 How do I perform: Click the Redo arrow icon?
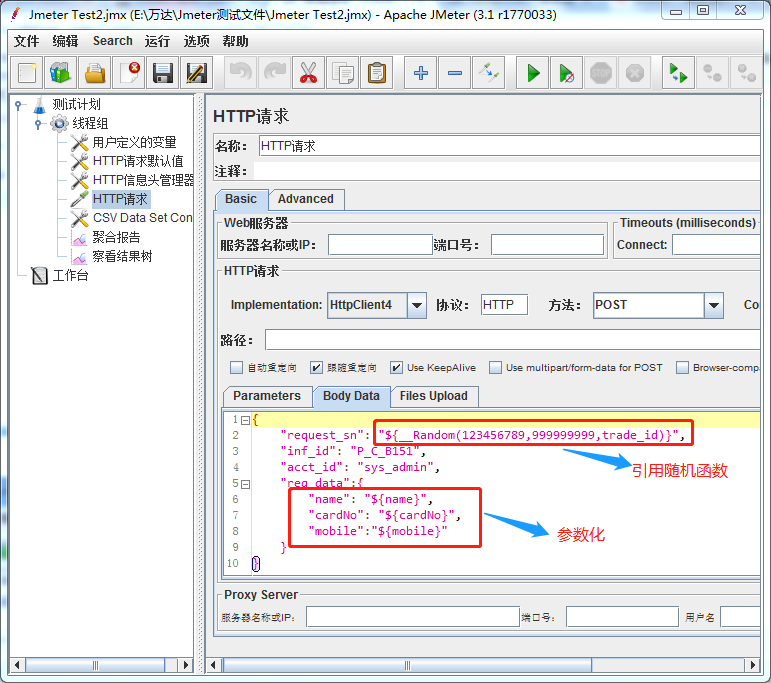point(274,73)
